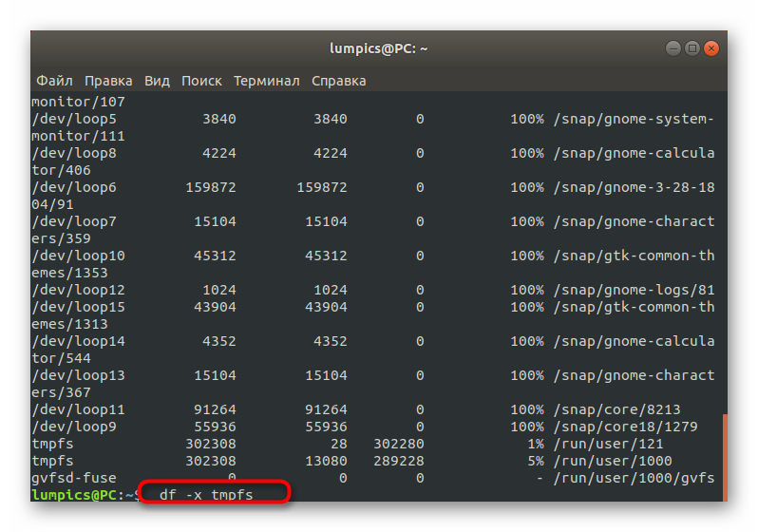
Task: Click the /snap/core18/1279 mount path
Action: (x=626, y=427)
